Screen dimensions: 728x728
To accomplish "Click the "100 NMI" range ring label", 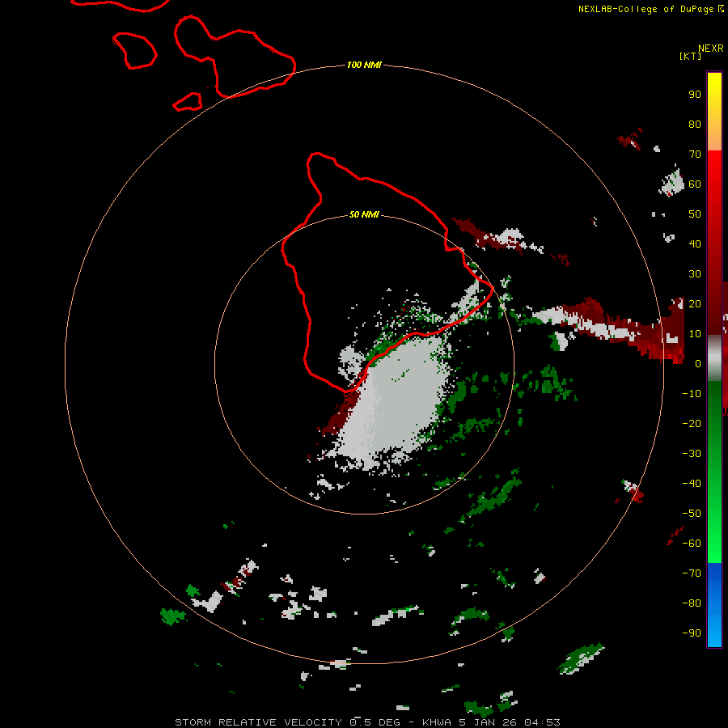I will pyautogui.click(x=364, y=65).
